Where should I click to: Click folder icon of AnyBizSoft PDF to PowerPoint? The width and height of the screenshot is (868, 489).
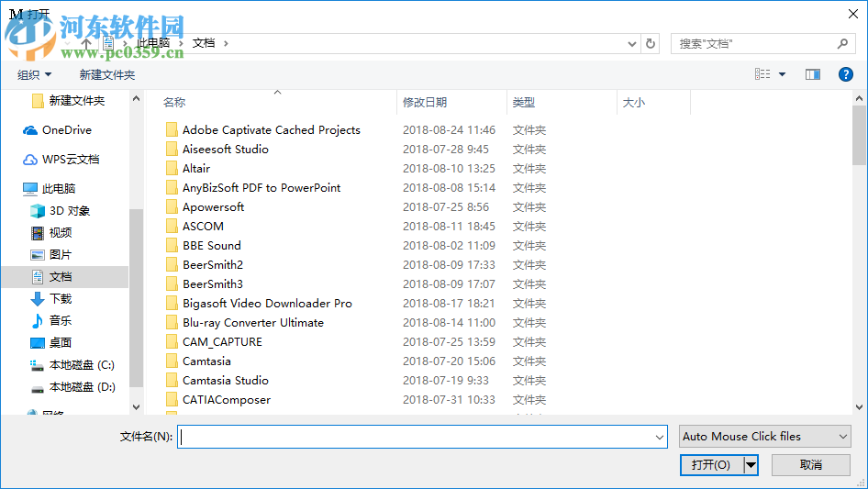click(x=172, y=188)
